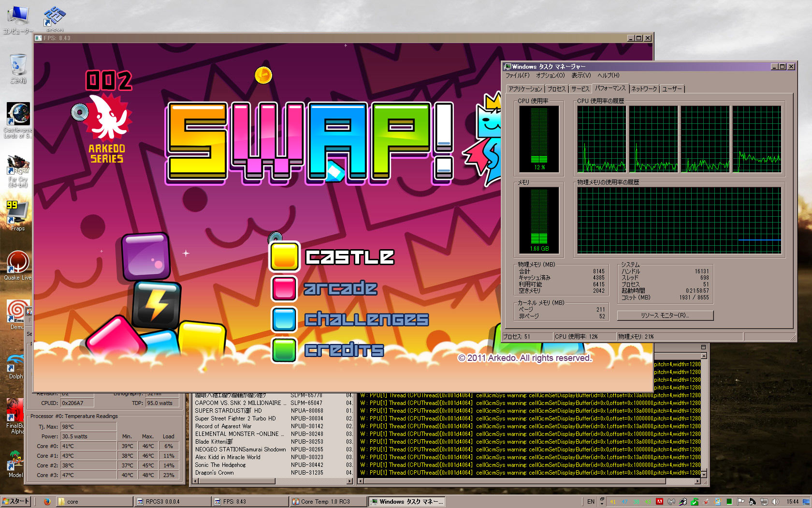The width and height of the screenshot is (812, 508).
Task: Click the green checkmark tray icon
Action: 694,501
